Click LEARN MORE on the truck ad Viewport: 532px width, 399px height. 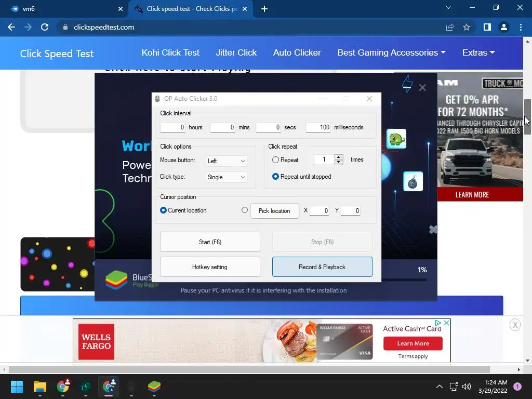[x=472, y=195]
